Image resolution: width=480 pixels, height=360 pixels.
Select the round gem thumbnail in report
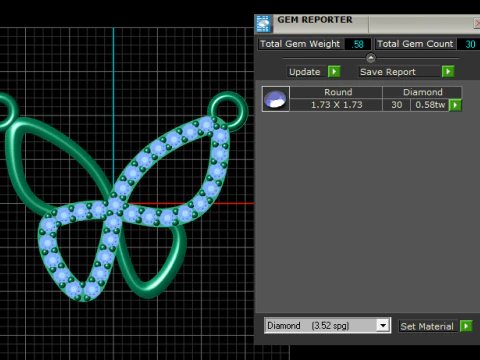[x=276, y=99]
